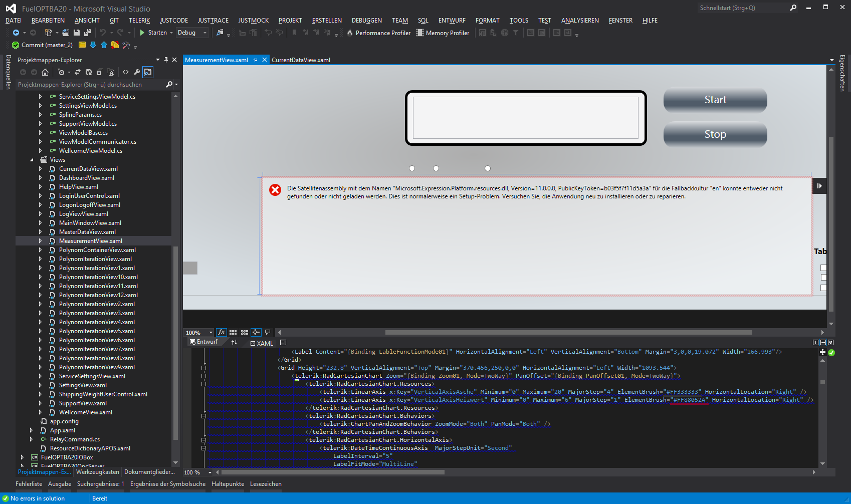Open the Memory Profiler tool
Screen dimensions: 851x504
tap(443, 33)
